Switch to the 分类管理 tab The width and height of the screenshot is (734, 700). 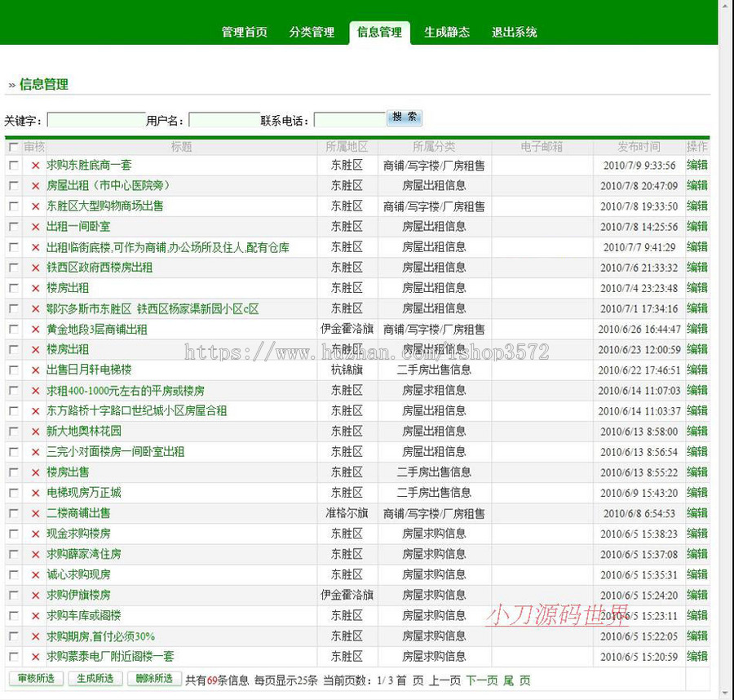(311, 32)
